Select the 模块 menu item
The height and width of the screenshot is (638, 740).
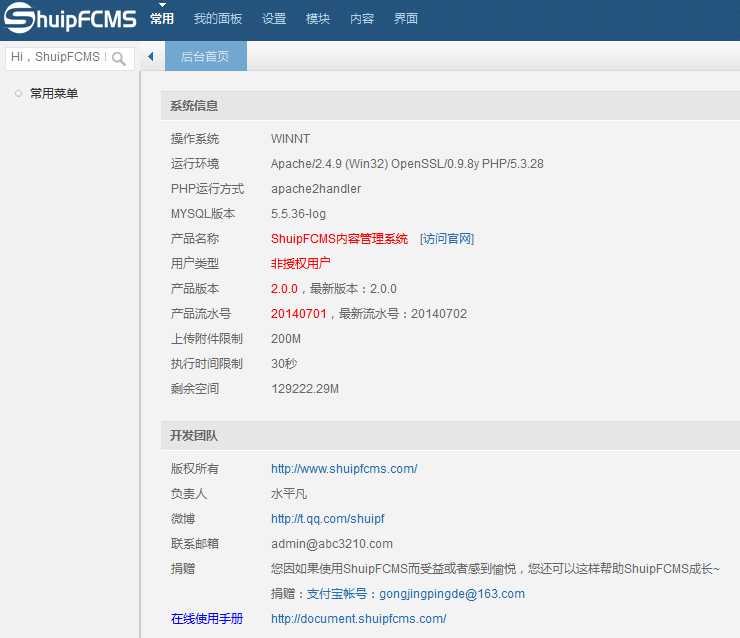[318, 19]
